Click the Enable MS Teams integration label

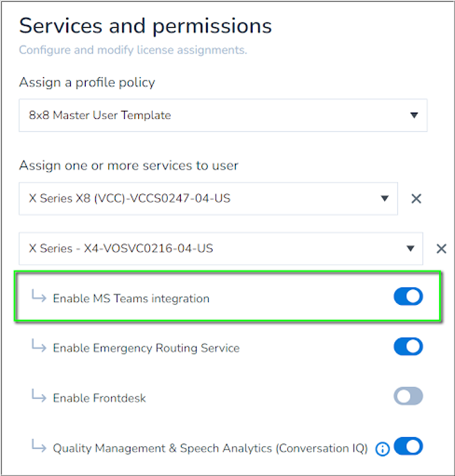pyautogui.click(x=131, y=299)
